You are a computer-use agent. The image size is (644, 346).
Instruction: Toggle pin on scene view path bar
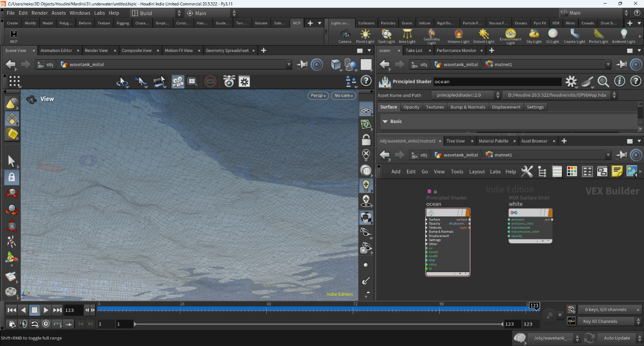click(302, 65)
